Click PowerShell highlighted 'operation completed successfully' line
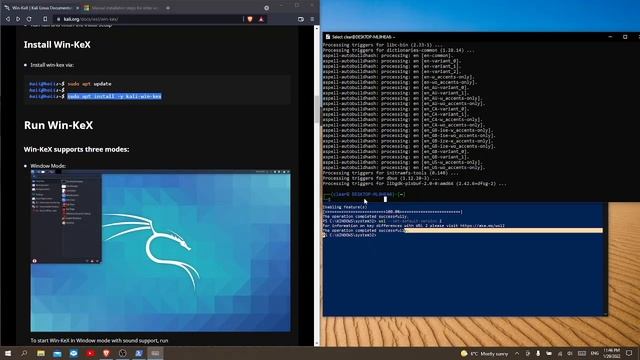Viewport: 640px width, 360px height. [462, 231]
